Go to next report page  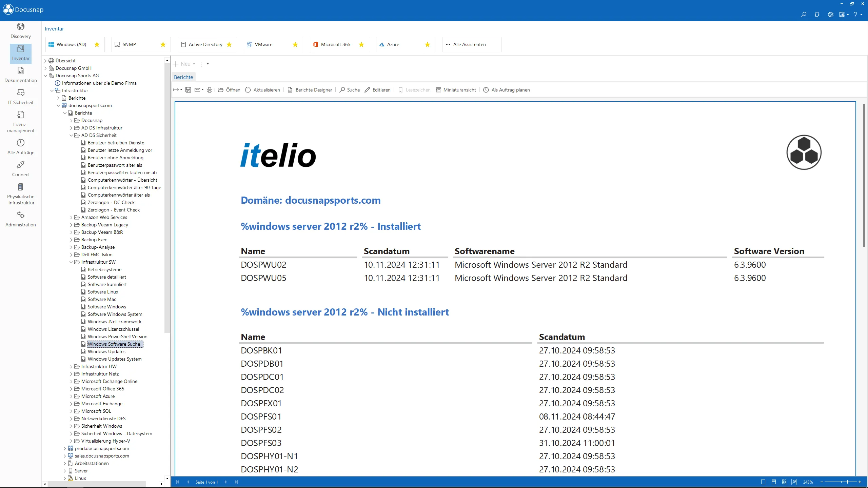tap(225, 482)
